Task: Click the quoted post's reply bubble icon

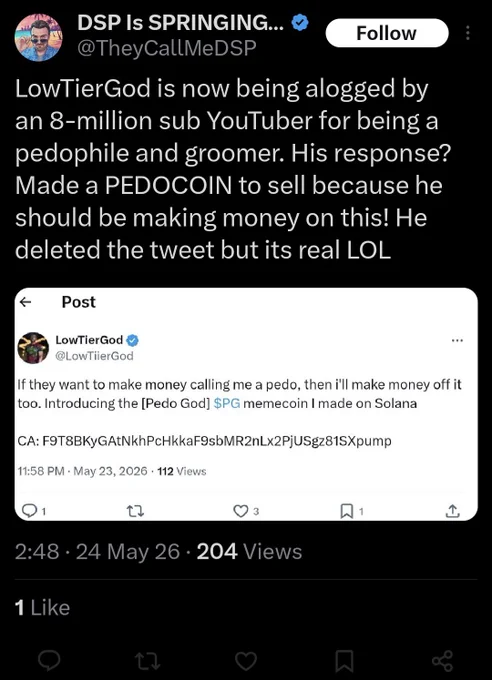Action: 29,511
